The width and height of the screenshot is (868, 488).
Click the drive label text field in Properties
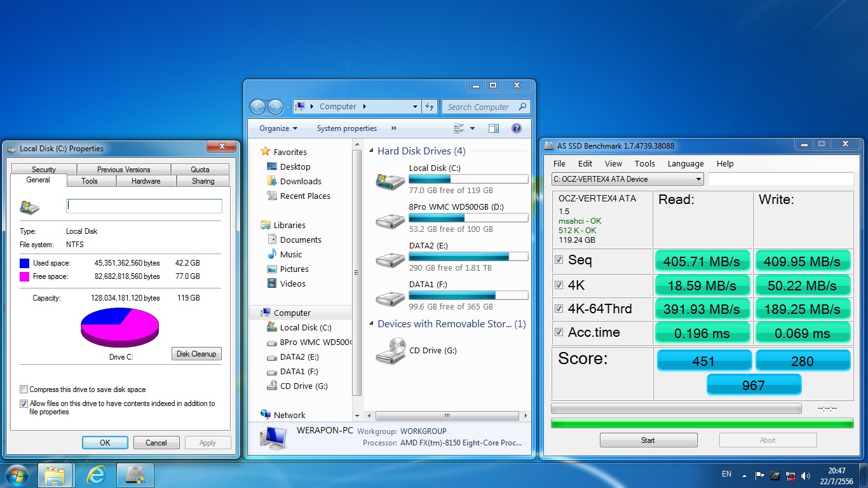coord(144,206)
